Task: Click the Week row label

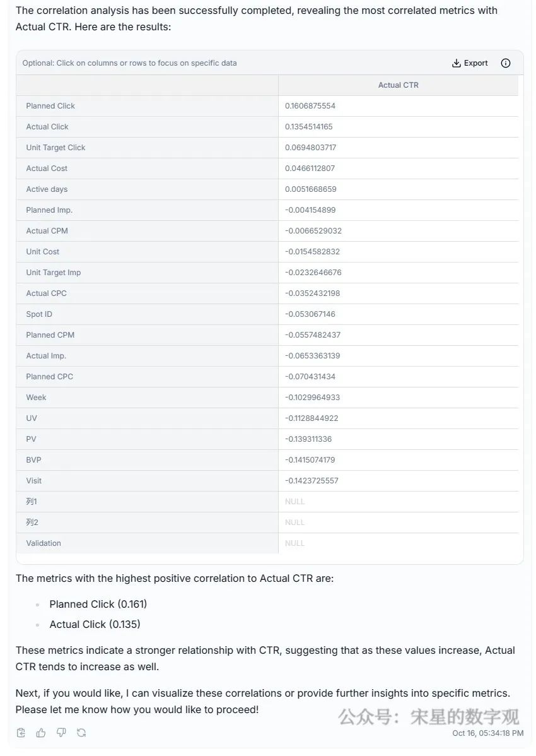Action: point(36,398)
